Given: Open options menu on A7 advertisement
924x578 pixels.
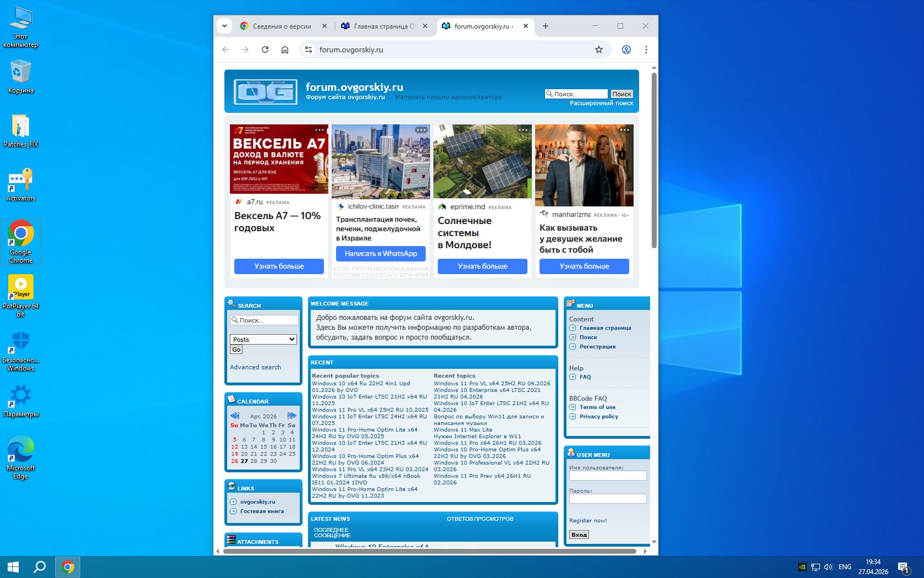Looking at the screenshot, I should [x=319, y=130].
